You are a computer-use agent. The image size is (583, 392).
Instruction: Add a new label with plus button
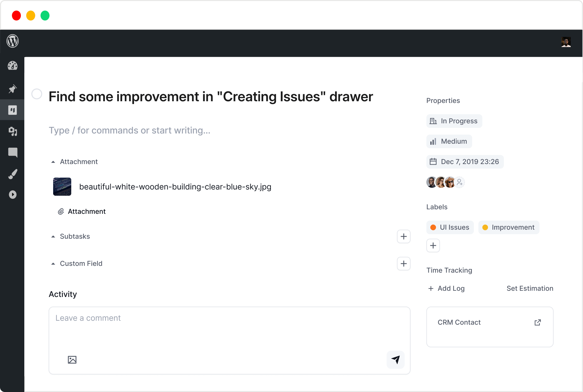(433, 245)
